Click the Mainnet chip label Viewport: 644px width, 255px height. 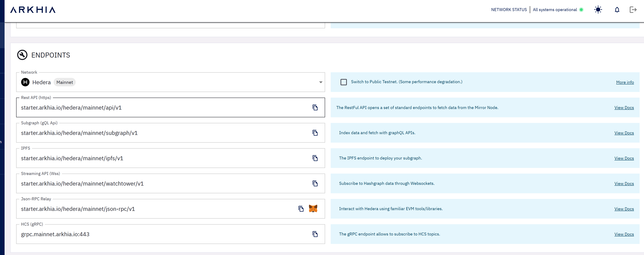point(64,82)
